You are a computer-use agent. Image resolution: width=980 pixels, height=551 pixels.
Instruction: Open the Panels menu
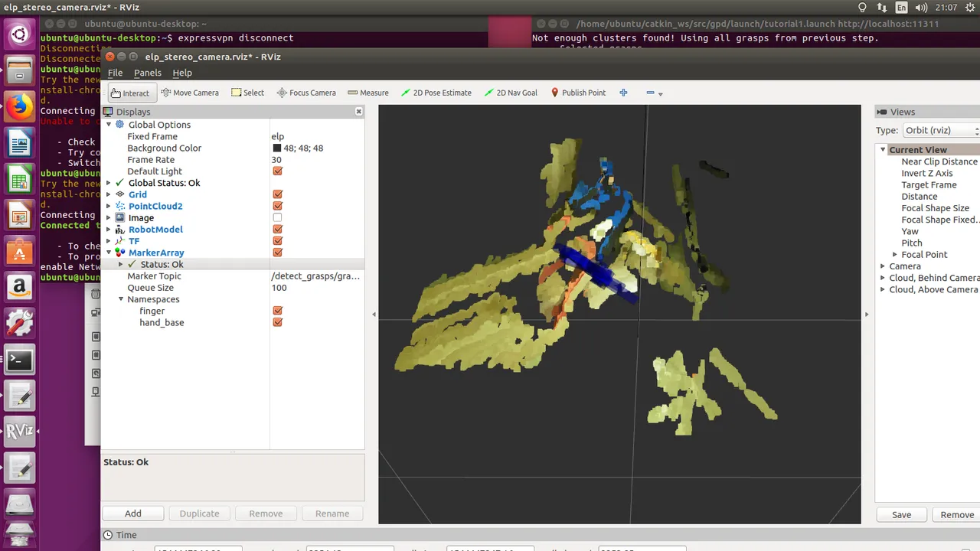[x=148, y=73]
